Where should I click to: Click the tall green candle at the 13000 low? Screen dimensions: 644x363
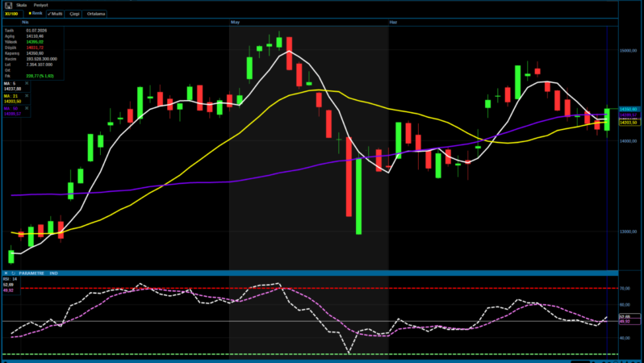coord(358,196)
